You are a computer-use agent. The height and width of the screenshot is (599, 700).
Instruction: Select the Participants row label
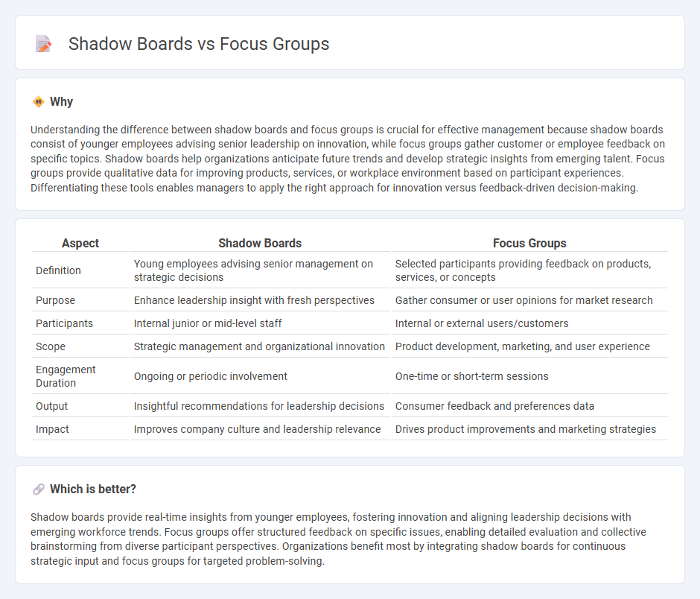64,323
